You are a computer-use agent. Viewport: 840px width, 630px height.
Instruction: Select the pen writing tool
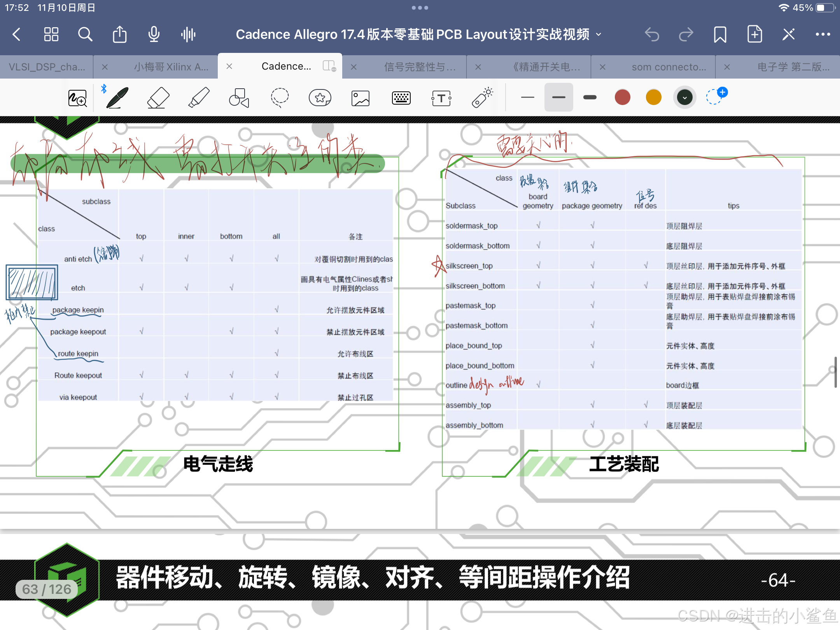pos(117,98)
